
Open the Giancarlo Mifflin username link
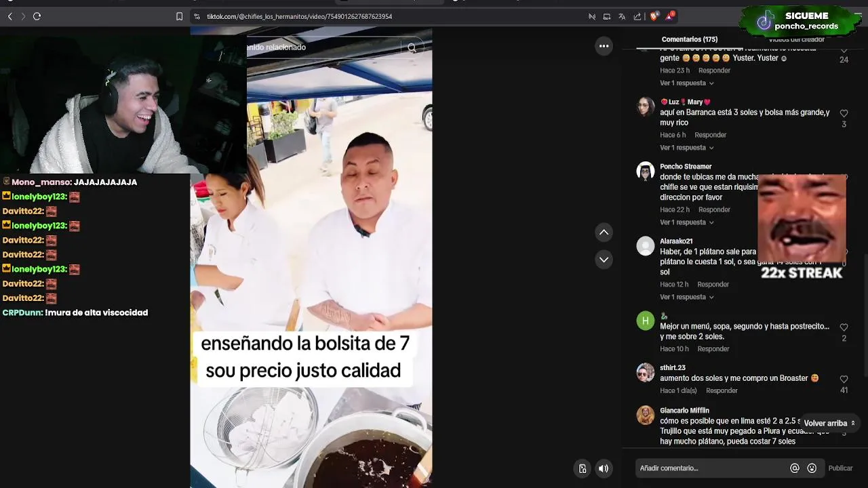(684, 411)
